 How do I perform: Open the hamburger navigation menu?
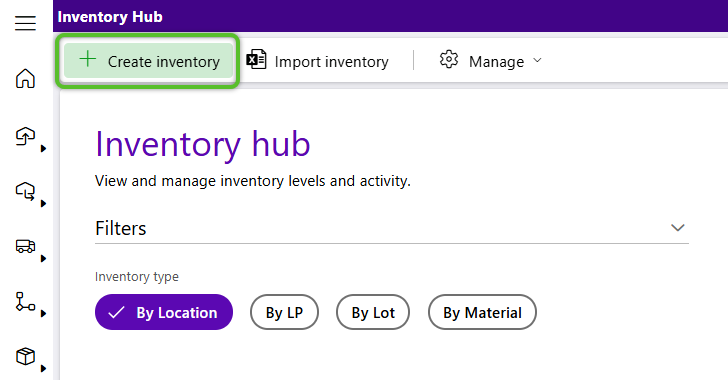25,23
